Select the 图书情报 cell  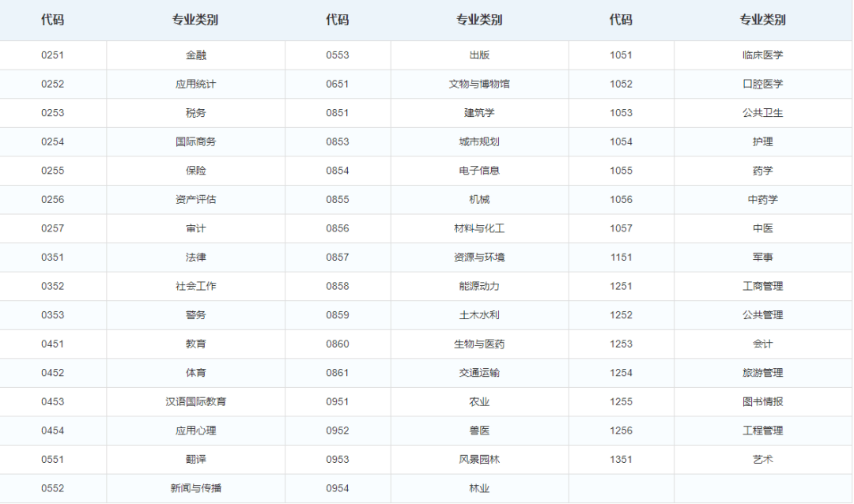pyautogui.click(x=762, y=401)
